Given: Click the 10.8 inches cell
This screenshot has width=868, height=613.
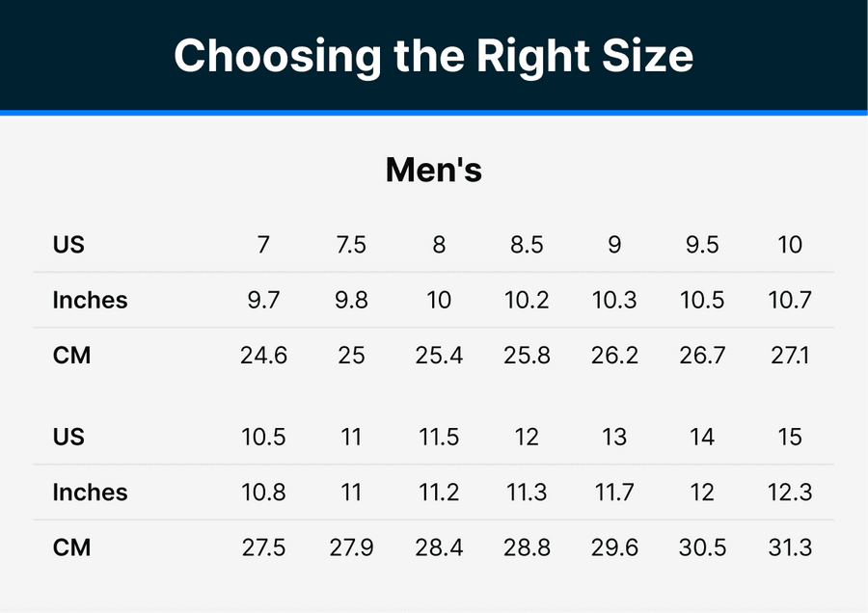Looking at the screenshot, I should 263,493.
